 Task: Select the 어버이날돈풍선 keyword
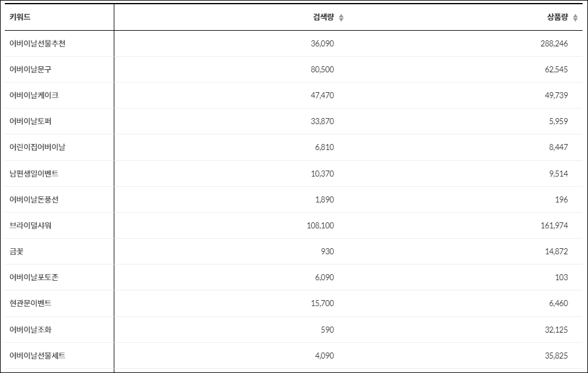tap(34, 199)
